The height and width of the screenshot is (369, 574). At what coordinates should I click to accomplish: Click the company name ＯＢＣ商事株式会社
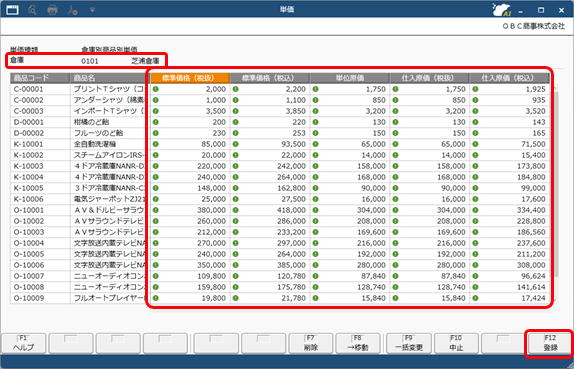(x=534, y=26)
